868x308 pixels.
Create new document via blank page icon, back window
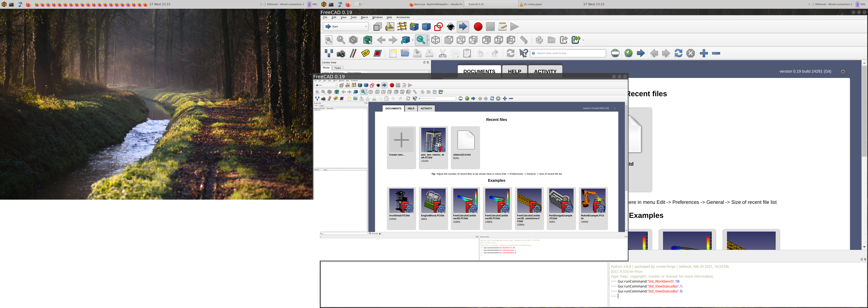(393, 53)
